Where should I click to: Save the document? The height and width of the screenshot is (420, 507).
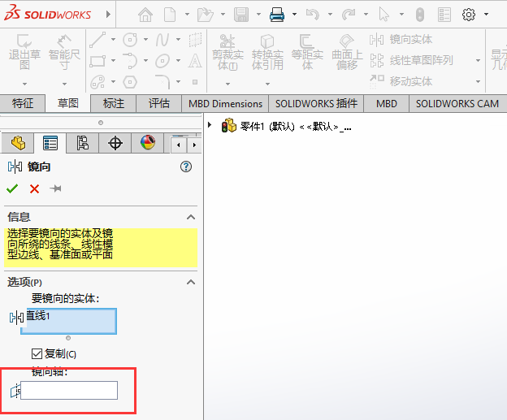[x=241, y=15]
